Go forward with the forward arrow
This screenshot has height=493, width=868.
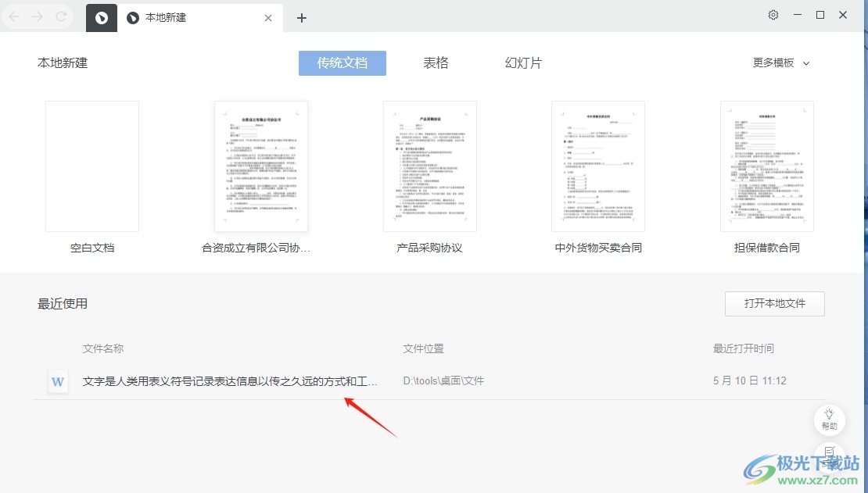tap(38, 16)
